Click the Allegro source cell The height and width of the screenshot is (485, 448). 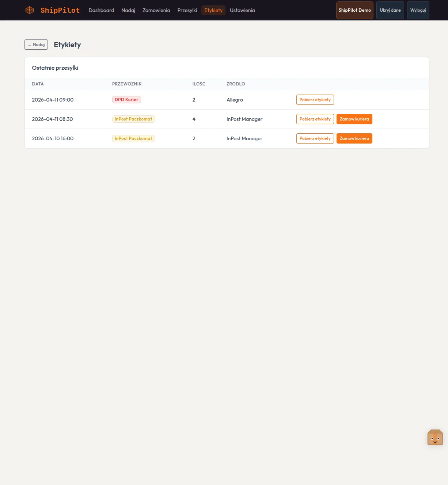coord(235,100)
